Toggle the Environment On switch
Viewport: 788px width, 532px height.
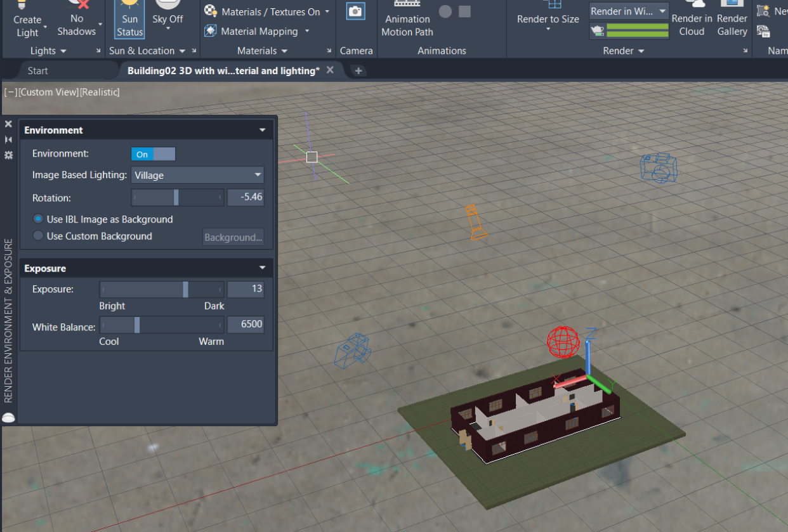[153, 154]
